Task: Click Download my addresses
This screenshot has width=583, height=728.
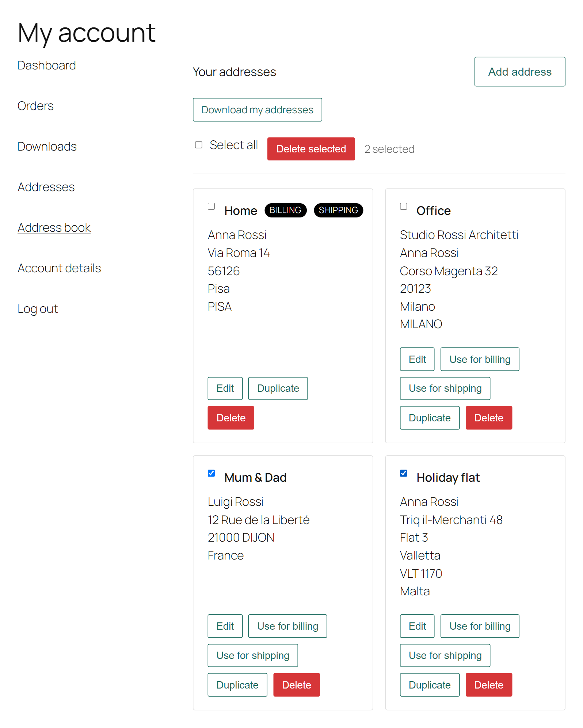Action: pos(258,110)
